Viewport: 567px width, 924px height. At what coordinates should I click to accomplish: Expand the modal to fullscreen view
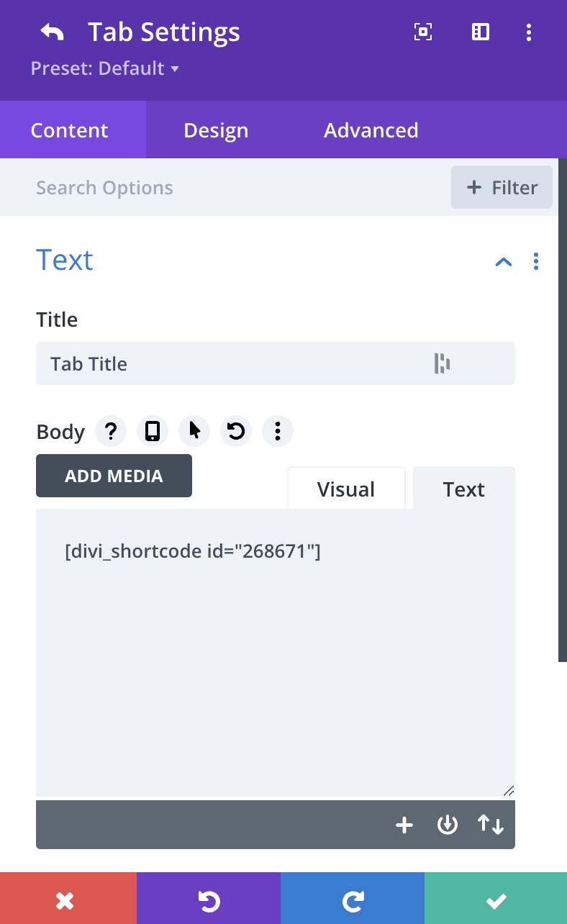tap(422, 32)
